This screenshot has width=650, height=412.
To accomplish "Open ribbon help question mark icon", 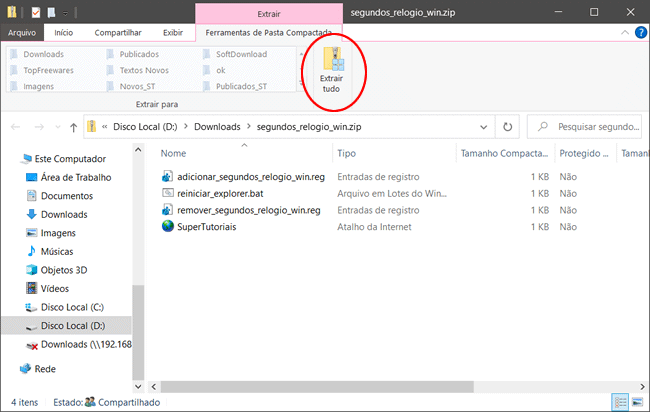I will [x=640, y=32].
